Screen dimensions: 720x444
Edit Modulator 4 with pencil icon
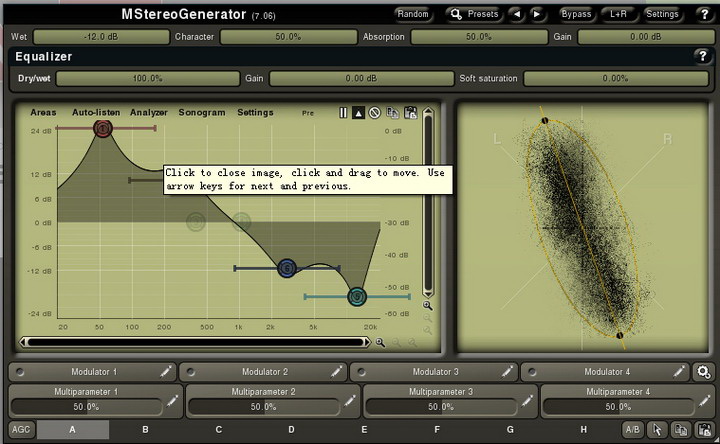pos(679,371)
